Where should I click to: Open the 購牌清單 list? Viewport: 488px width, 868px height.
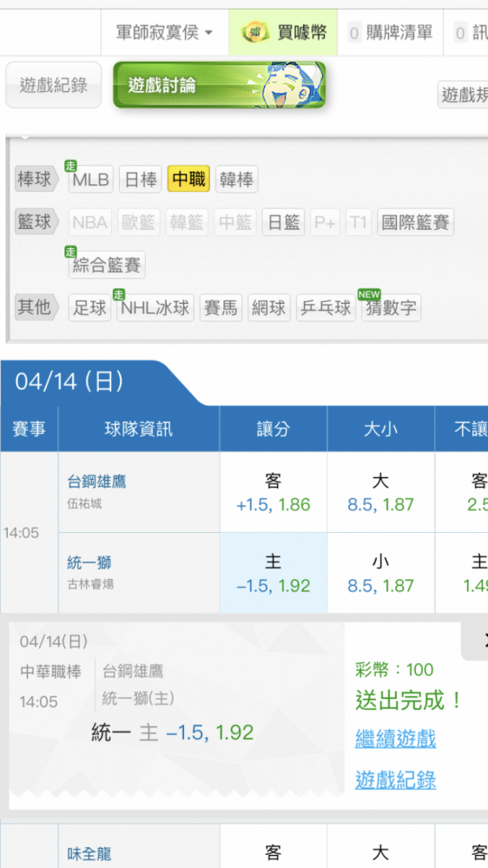(391, 33)
